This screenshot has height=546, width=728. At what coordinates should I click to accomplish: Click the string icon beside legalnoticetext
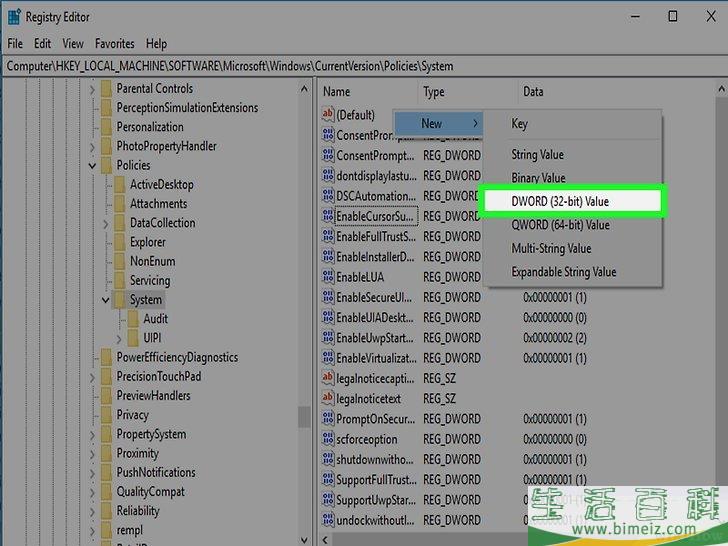[x=327, y=399]
